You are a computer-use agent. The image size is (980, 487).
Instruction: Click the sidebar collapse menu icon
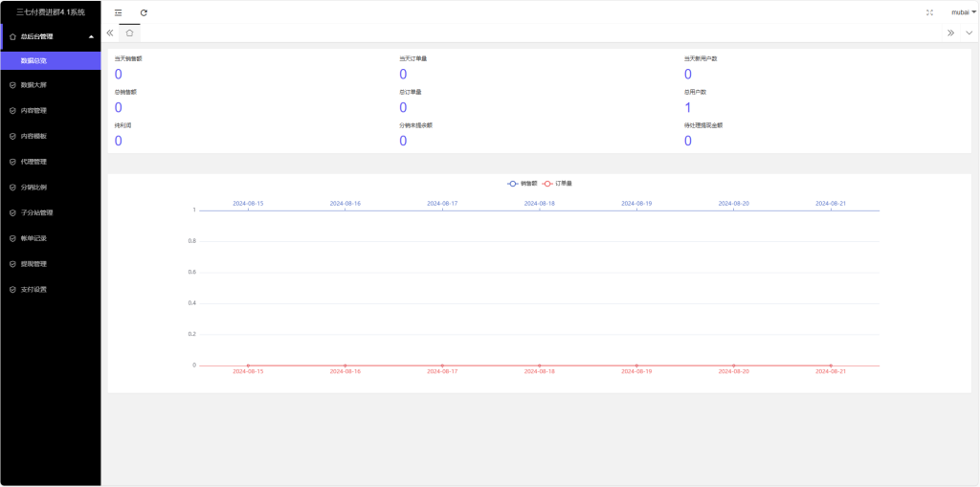[x=118, y=12]
